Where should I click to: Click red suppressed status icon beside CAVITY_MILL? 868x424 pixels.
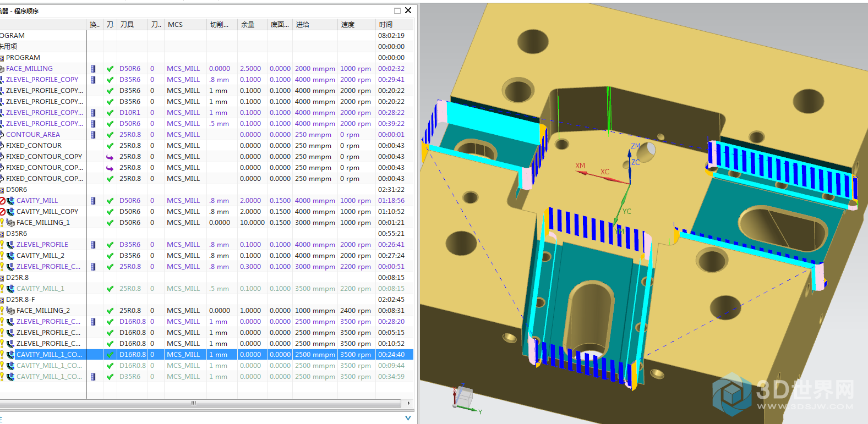pyautogui.click(x=3, y=201)
